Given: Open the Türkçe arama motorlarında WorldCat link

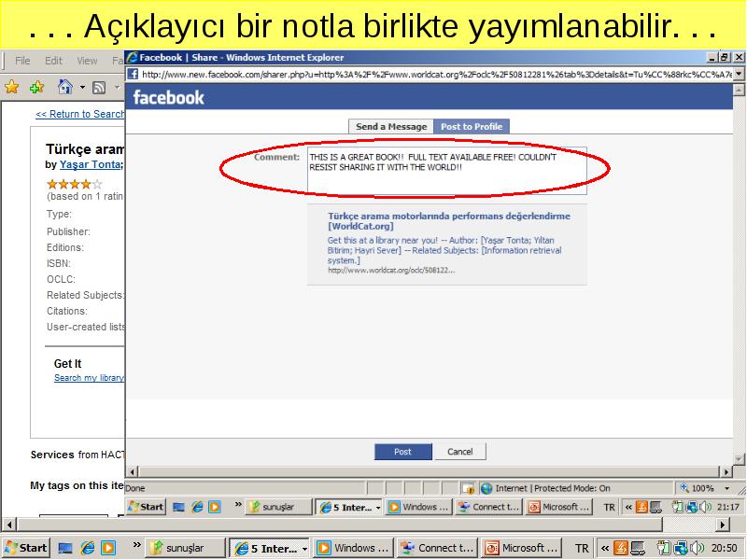Looking at the screenshot, I should [449, 221].
